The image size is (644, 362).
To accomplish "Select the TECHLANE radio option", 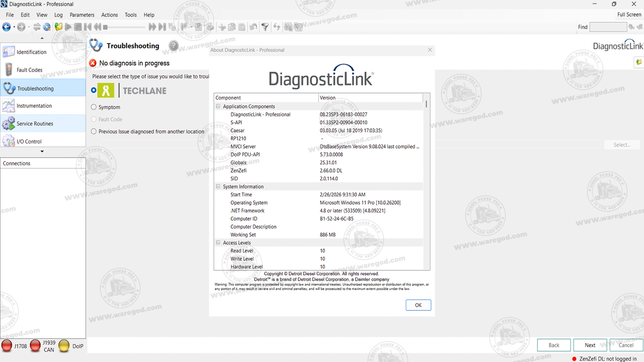I will pos(93,90).
